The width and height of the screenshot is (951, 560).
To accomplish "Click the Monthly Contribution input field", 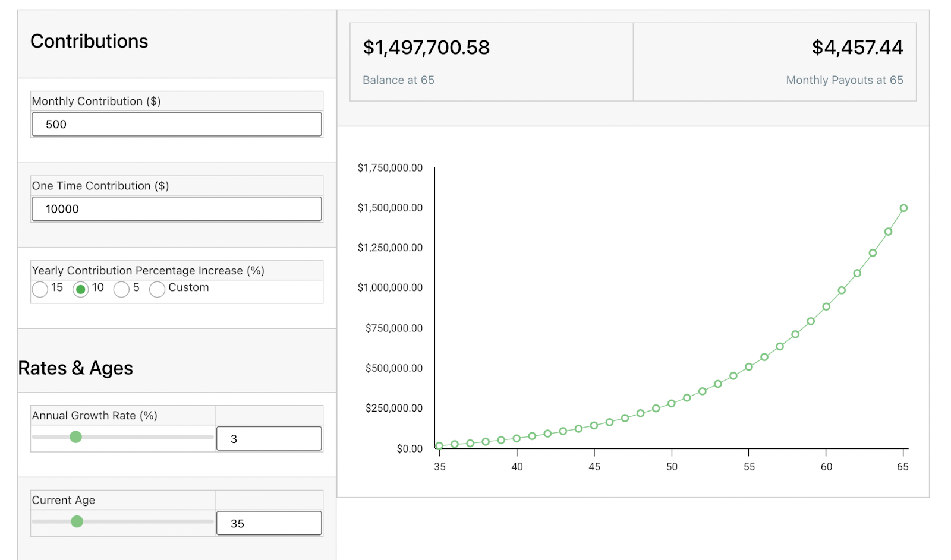I will click(x=177, y=124).
